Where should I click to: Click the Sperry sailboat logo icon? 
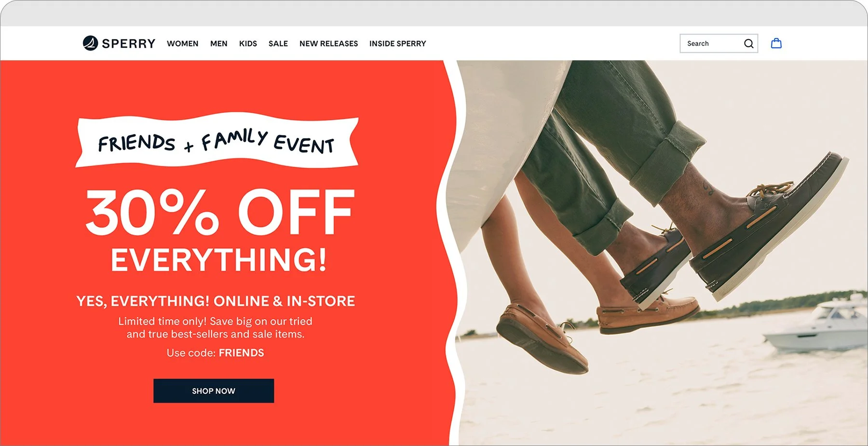pyautogui.click(x=90, y=43)
